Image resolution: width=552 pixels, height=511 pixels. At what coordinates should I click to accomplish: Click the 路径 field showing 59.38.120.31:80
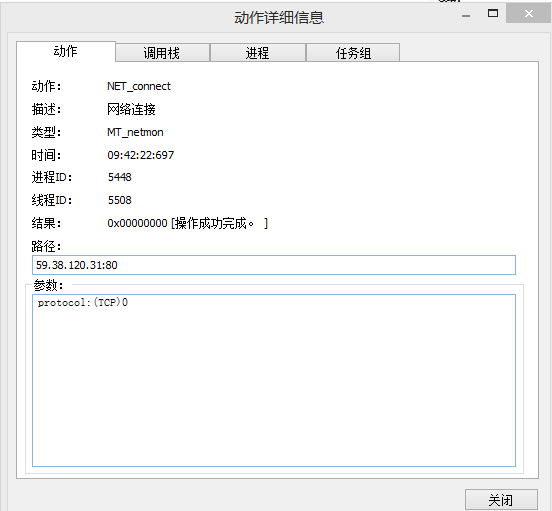pyautogui.click(x=274, y=265)
